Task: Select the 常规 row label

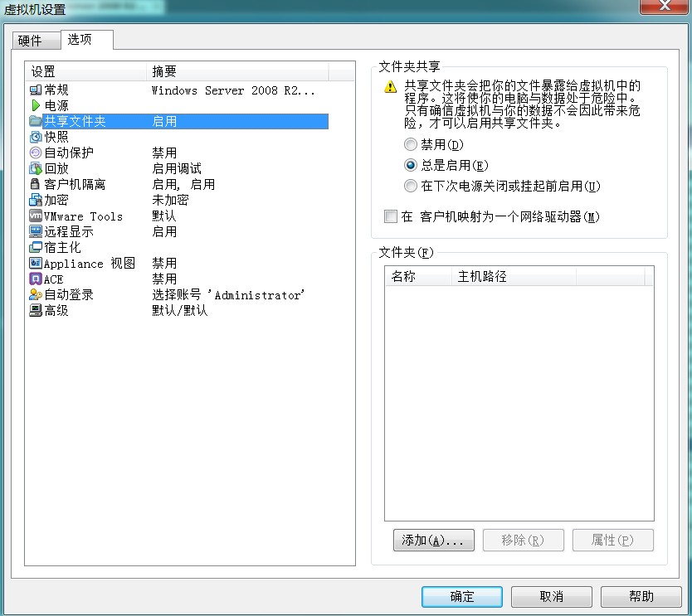Action: click(56, 90)
